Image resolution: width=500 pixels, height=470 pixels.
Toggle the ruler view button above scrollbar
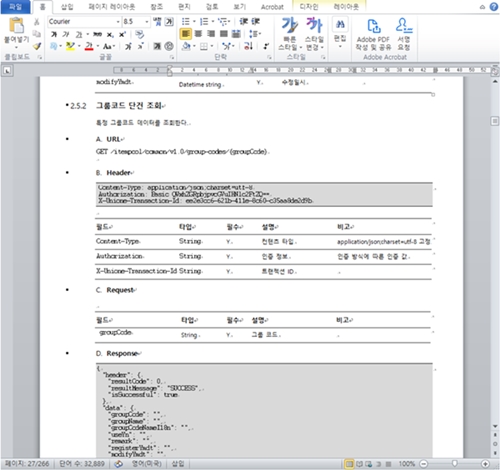(x=495, y=71)
